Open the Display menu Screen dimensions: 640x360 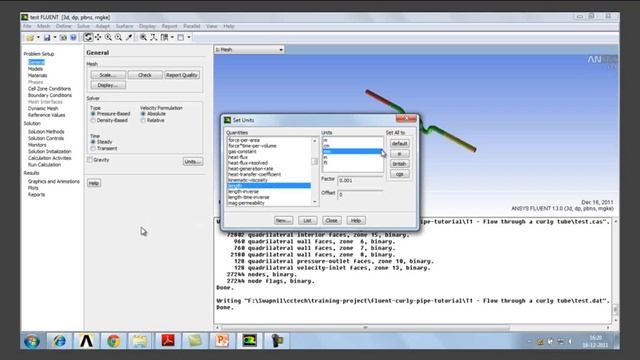tap(147, 27)
